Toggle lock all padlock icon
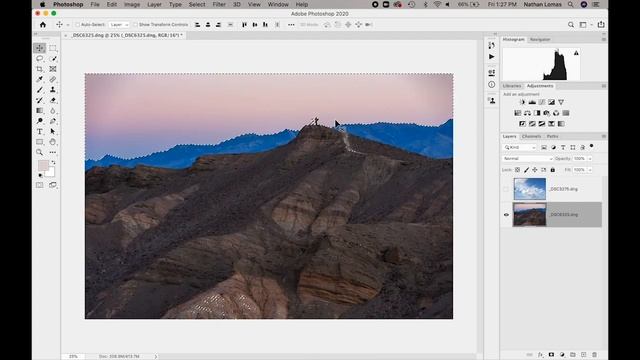This screenshot has width=640, height=360. point(553,170)
